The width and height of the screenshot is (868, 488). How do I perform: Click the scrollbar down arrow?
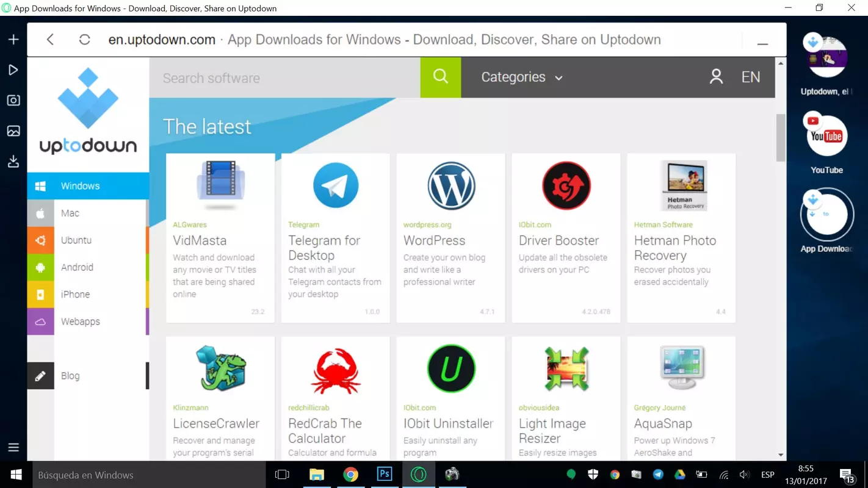(781, 454)
